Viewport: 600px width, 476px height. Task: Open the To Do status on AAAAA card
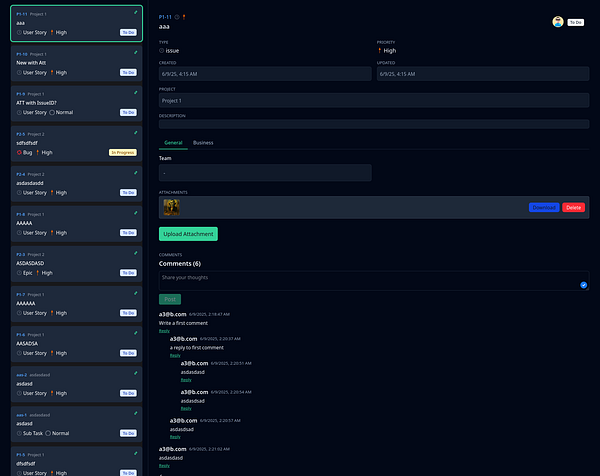pos(128,233)
